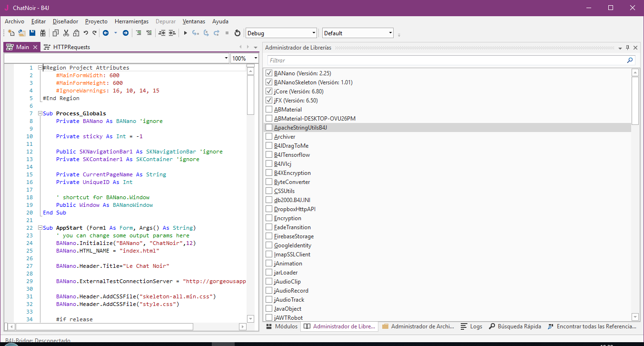Screen dimensions: 644x346
Task: Click the Save file toolbar icon
Action: (x=32, y=33)
